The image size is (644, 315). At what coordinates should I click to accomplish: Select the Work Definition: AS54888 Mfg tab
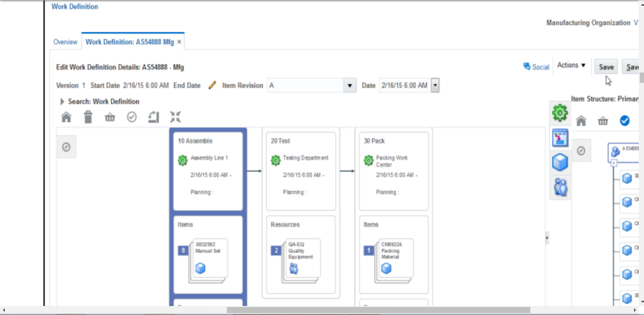pos(130,42)
